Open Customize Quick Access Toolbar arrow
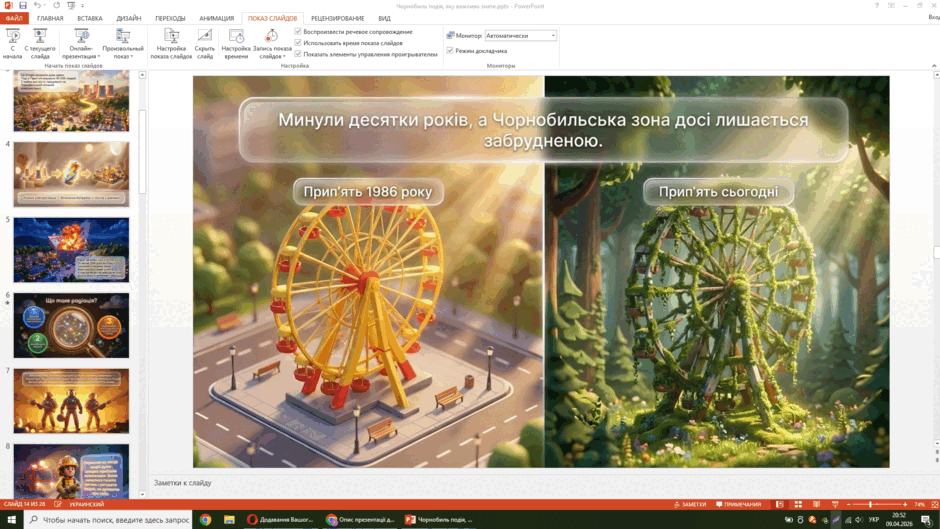Viewport: 940px width, 529px height. [83, 5]
